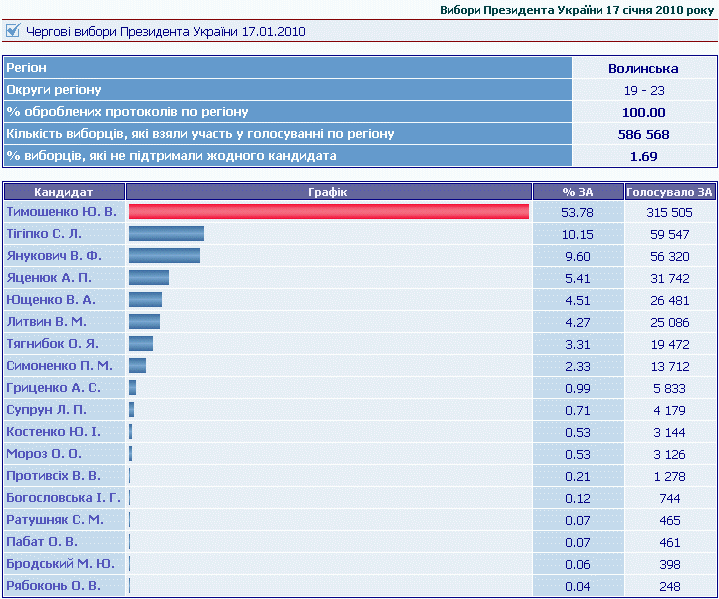
Task: Open candidate Тимошенко Ю. В.
Action: (61, 212)
